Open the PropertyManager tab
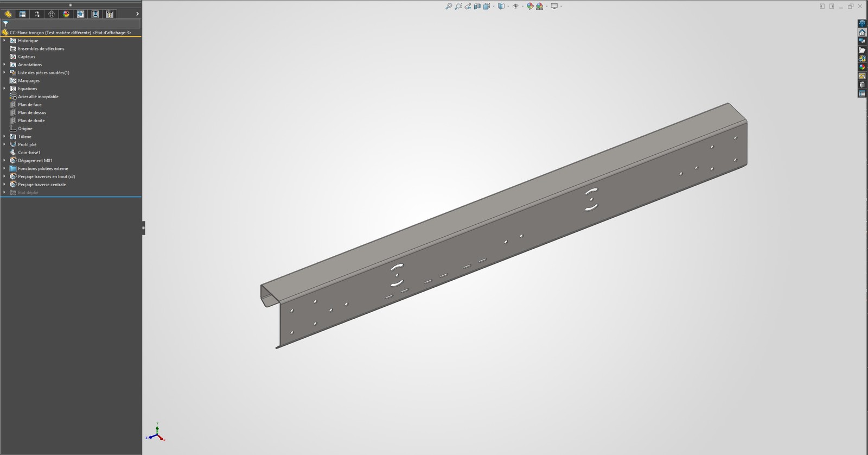Image resolution: width=868 pixels, height=455 pixels. (22, 14)
